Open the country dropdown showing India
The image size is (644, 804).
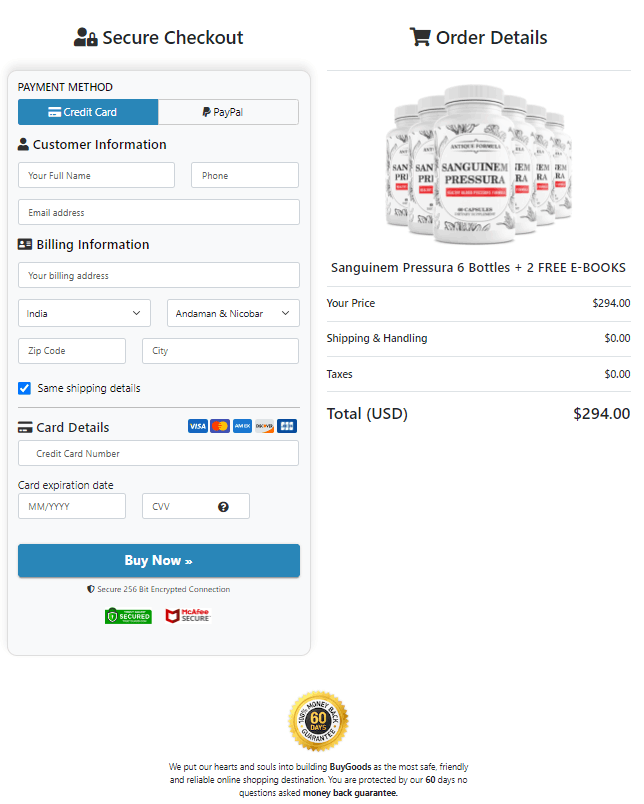click(84, 313)
